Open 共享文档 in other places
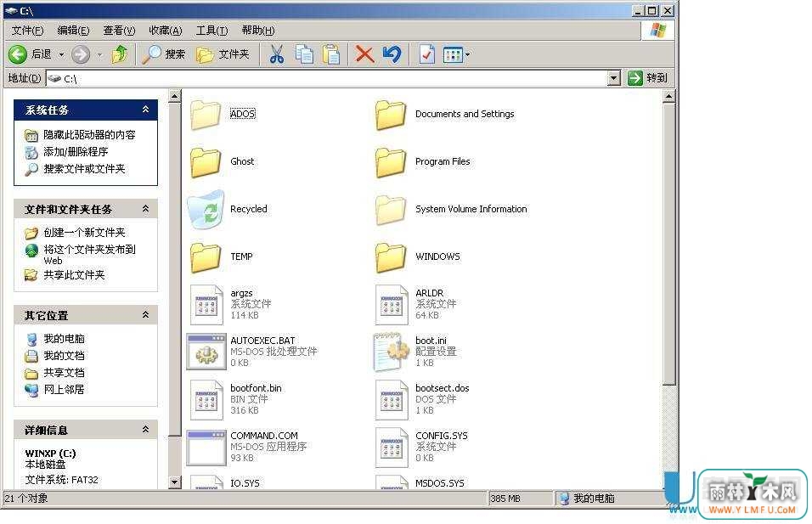Screen dimensions: 812x524 click(64, 373)
